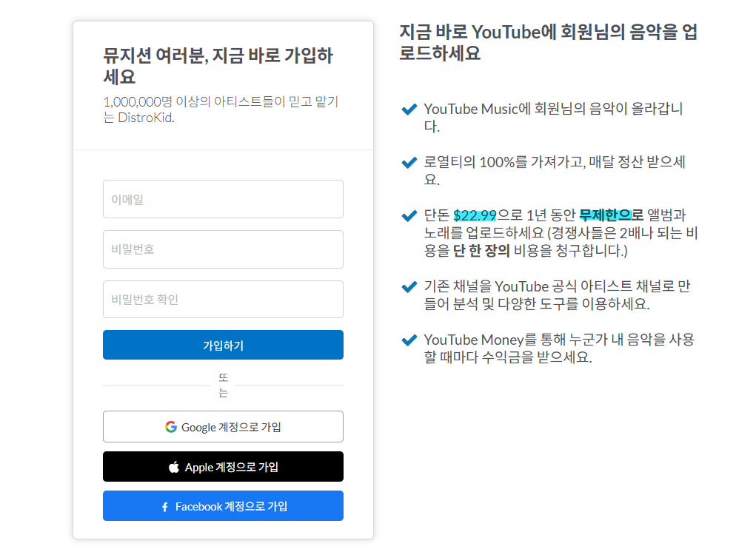Viewport: 756px width, 549px height.
Task: Click checkmark beside 기존 채널을 YouTube 공식
Action: 409,287
